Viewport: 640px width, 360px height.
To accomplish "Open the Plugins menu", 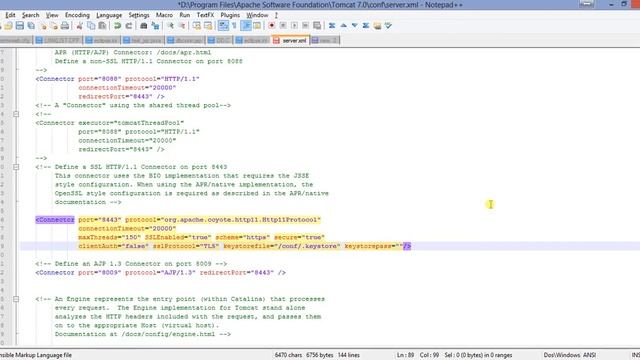I will pyautogui.click(x=230, y=15).
